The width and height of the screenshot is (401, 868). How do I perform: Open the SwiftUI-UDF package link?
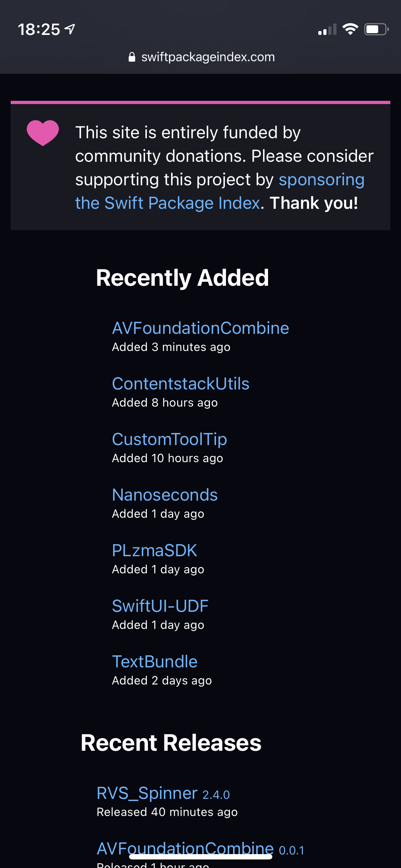[160, 606]
